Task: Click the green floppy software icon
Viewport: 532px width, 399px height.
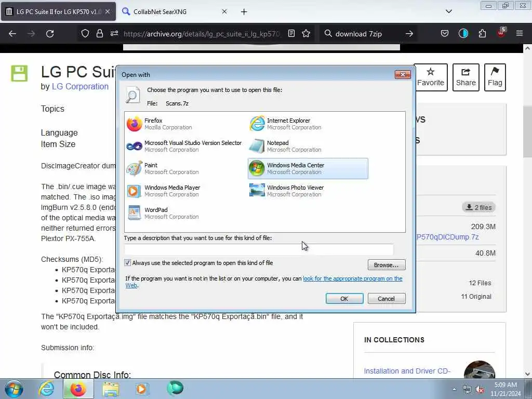Action: pos(19,73)
